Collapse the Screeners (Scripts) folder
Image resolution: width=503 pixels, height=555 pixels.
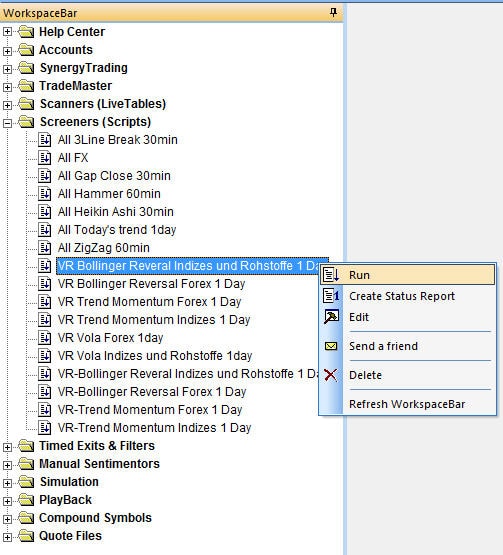tap(7, 123)
